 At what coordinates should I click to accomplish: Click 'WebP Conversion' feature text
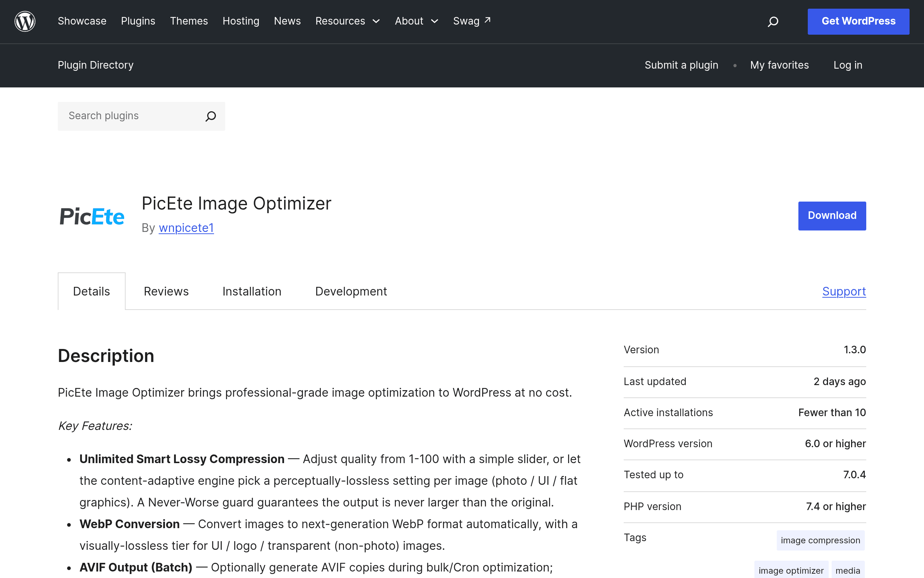(x=130, y=524)
